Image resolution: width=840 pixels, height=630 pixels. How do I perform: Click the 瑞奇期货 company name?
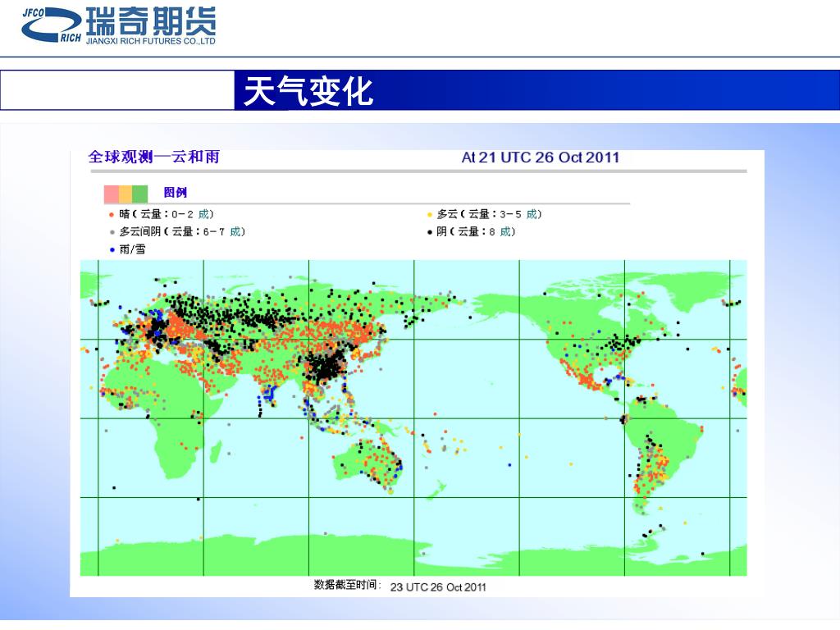(x=151, y=21)
